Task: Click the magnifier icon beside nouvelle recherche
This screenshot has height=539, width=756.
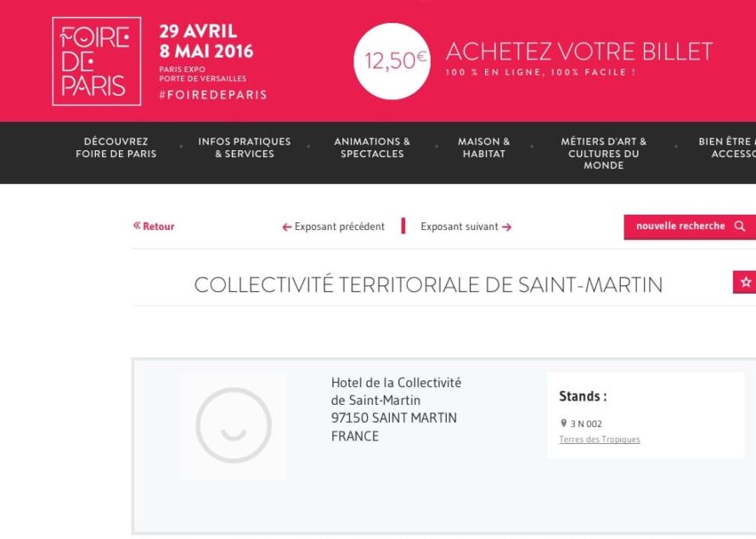Action: 738,227
